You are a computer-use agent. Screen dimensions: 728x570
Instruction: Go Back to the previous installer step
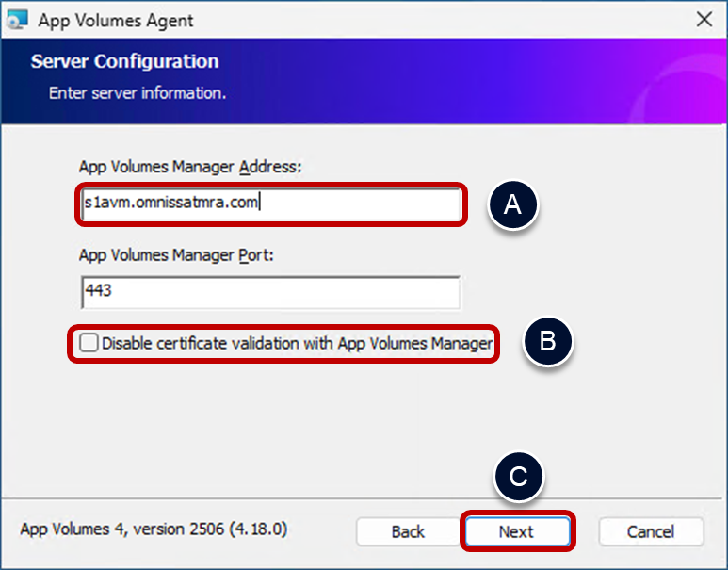coord(408,531)
